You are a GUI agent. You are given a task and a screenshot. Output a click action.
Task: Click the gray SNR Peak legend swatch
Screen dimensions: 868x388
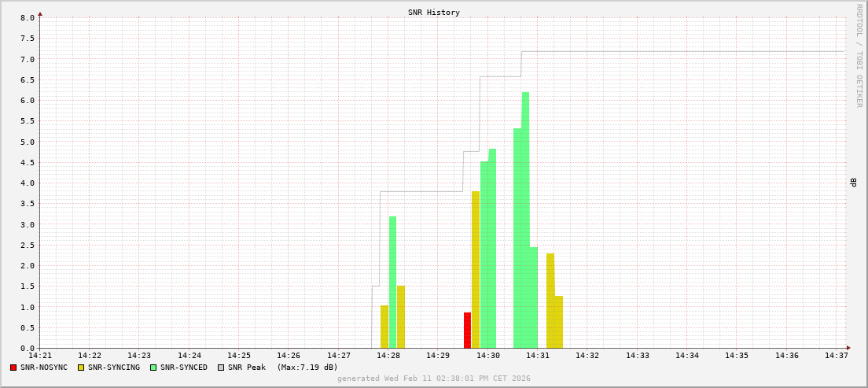(x=221, y=368)
